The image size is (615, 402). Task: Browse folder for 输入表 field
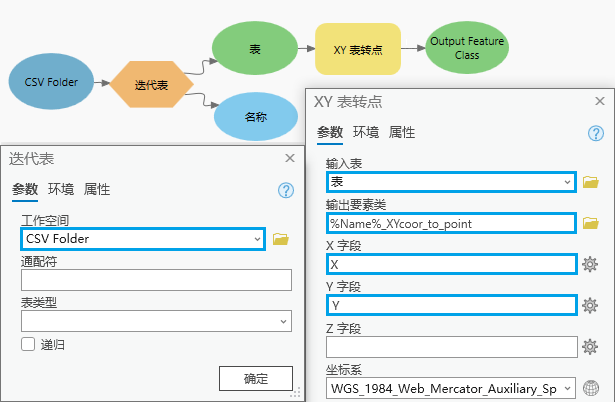click(x=590, y=182)
